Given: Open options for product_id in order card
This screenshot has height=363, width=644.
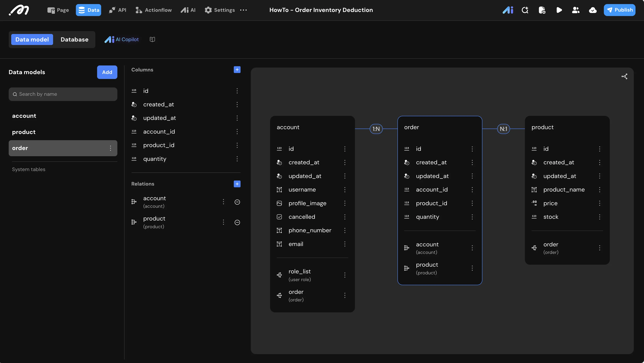Looking at the screenshot, I should tap(472, 203).
